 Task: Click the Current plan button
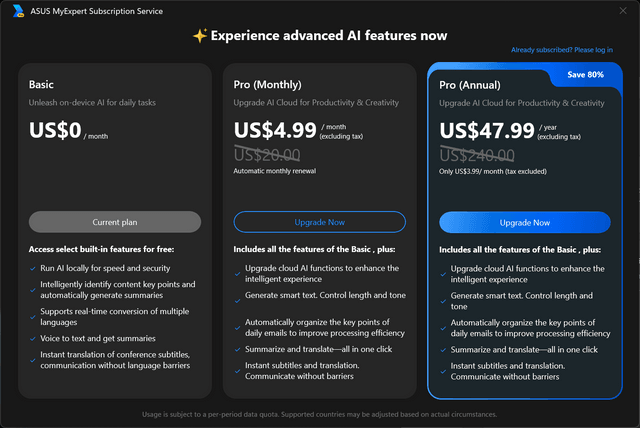[x=115, y=222]
